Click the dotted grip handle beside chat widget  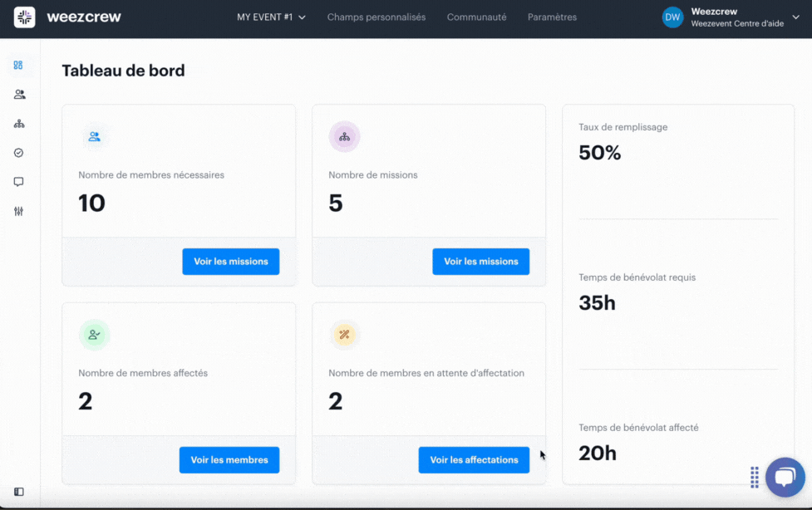755,478
